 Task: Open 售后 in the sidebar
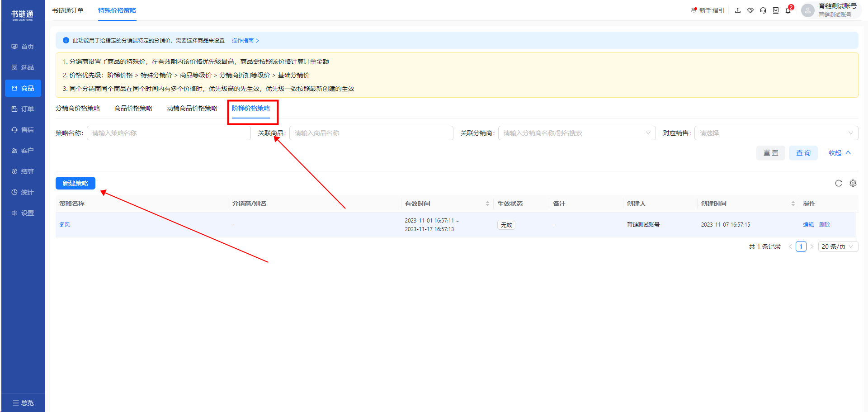23,130
